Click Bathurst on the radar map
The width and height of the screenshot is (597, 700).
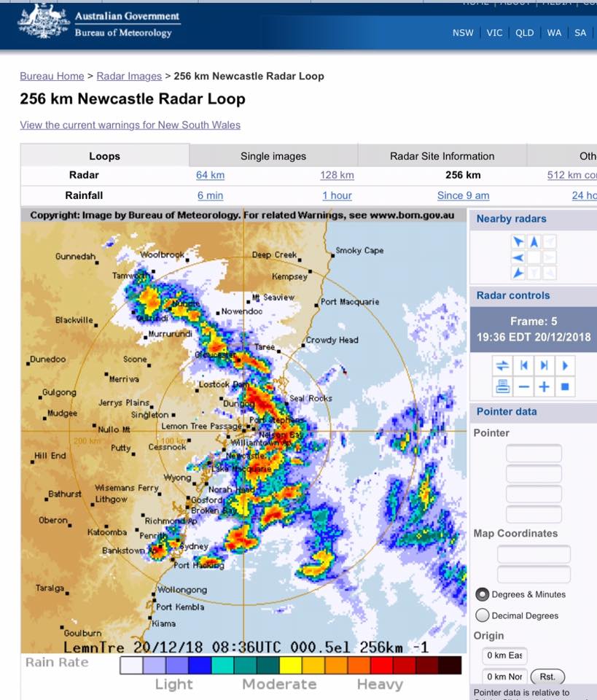pyautogui.click(x=65, y=494)
